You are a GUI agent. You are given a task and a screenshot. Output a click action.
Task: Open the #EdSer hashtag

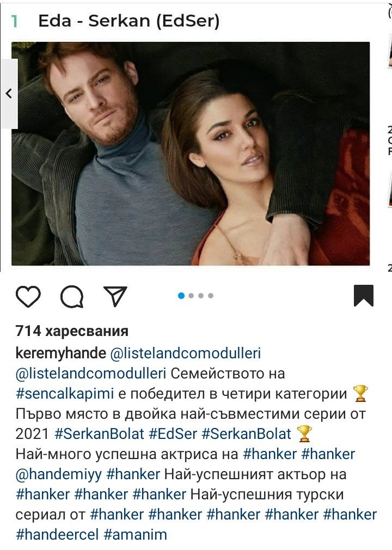(x=173, y=434)
